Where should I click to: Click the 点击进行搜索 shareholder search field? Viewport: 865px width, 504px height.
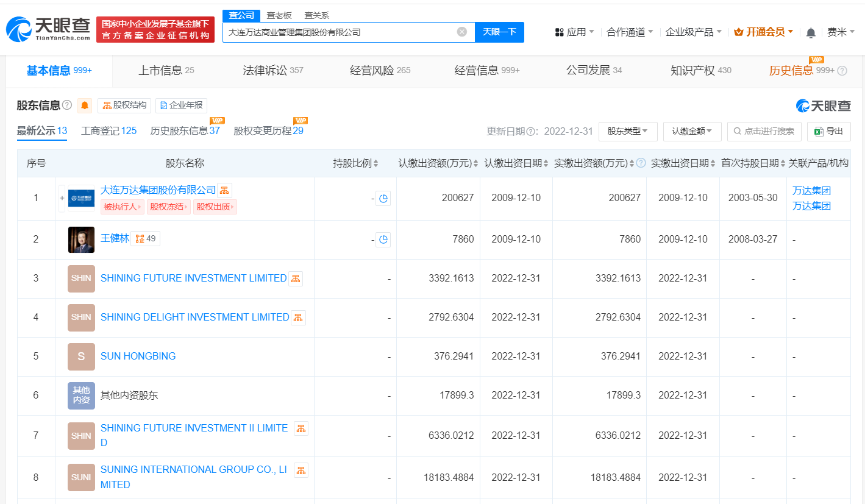coord(764,131)
